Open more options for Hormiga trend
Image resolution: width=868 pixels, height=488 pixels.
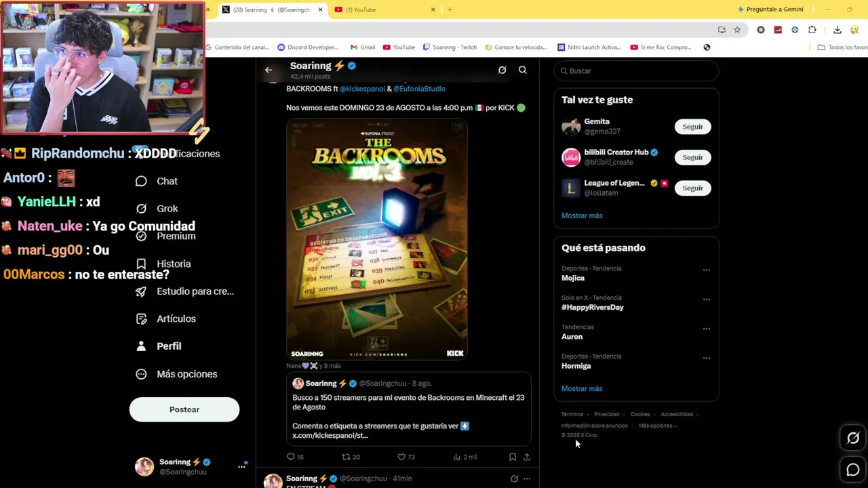707,358
